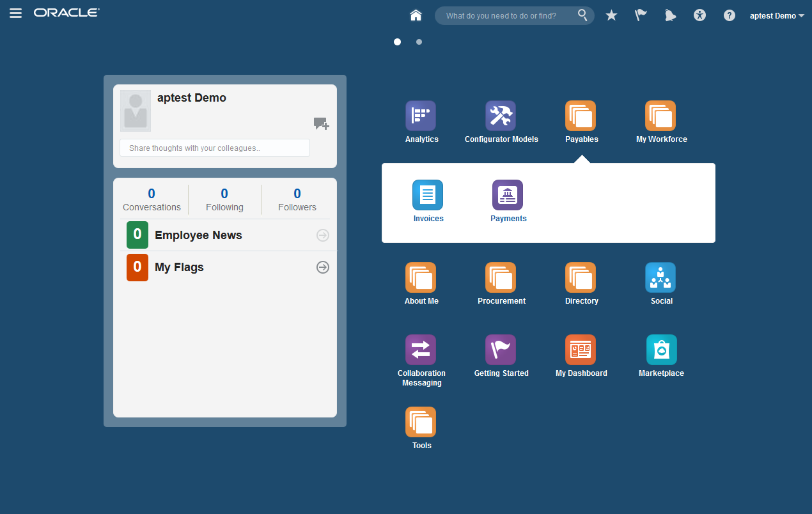Screen dimensions: 812x514
Task: Open the Getting Started icon
Action: (x=501, y=350)
